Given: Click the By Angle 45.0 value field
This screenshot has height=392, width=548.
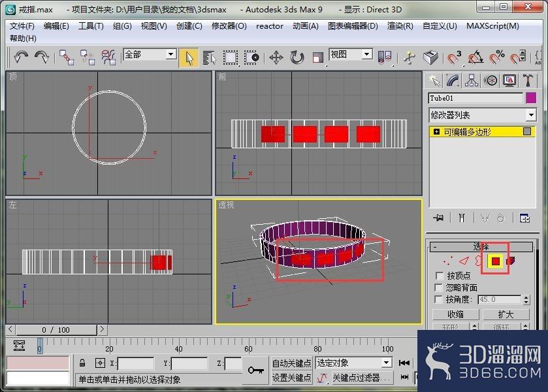Looking at the screenshot, I should point(500,300).
